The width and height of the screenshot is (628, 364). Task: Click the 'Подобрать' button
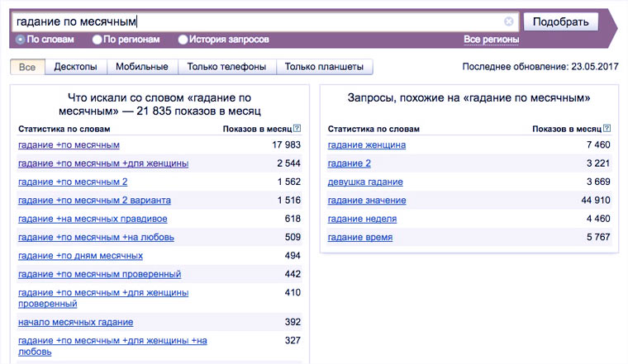561,21
